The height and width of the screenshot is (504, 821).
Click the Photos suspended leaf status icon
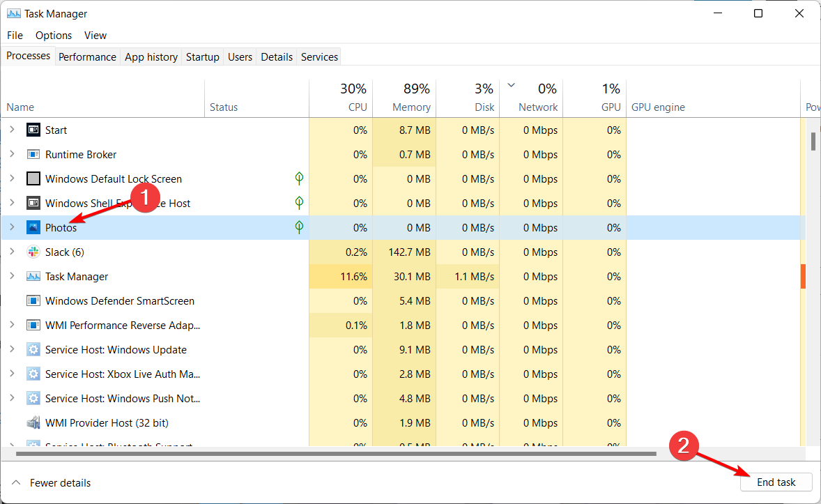click(x=299, y=227)
